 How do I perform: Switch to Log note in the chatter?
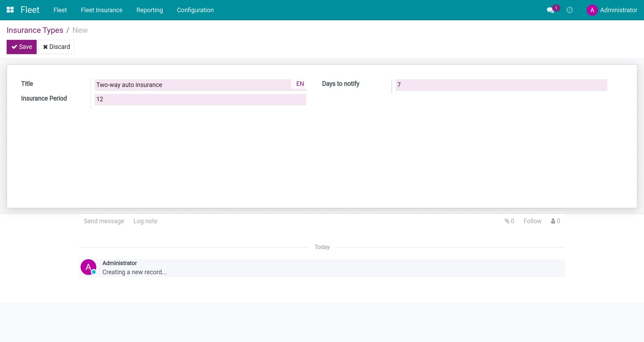pos(145,221)
